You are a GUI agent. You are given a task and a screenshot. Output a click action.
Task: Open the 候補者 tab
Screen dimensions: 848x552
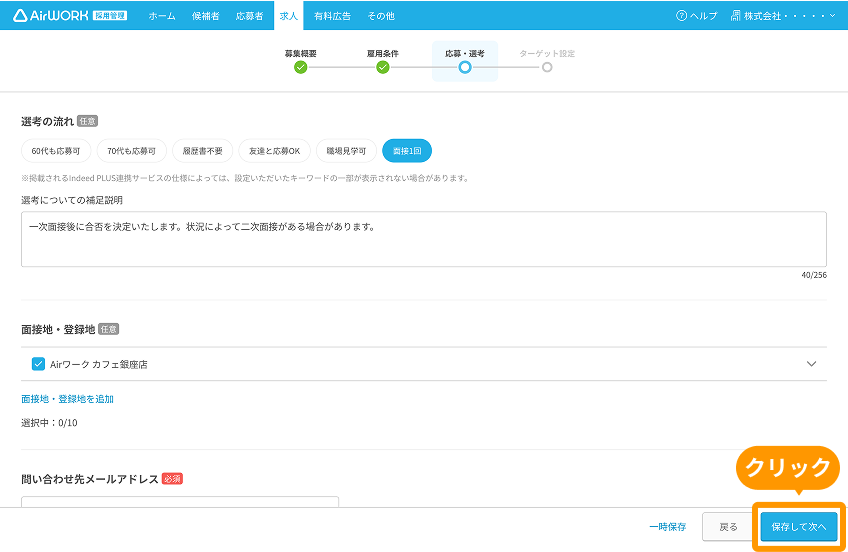point(206,16)
